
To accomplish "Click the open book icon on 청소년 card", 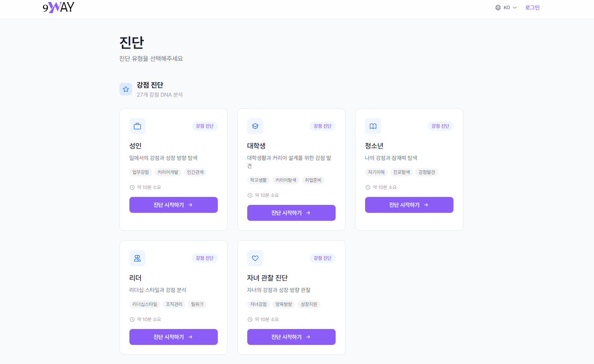I will click(373, 126).
